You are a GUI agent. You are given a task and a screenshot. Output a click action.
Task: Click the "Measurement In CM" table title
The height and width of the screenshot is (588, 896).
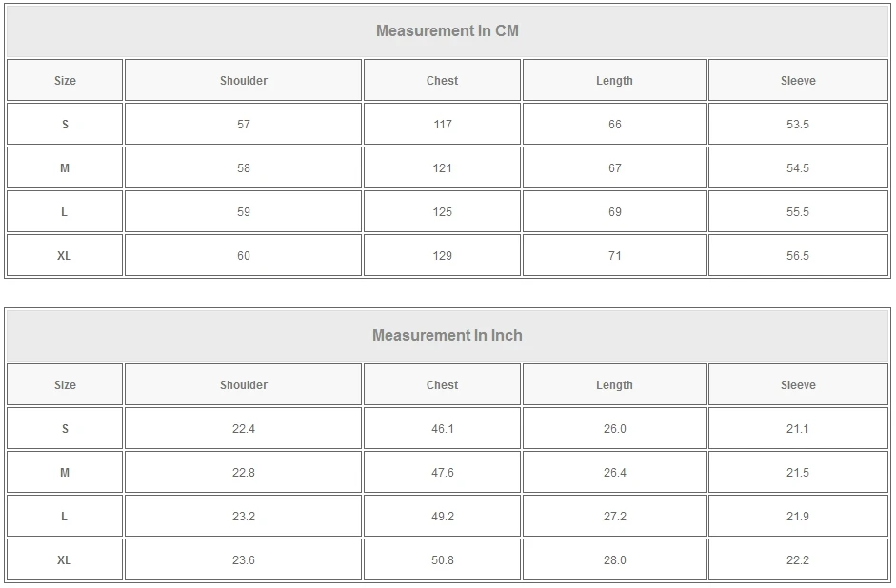[x=448, y=30]
